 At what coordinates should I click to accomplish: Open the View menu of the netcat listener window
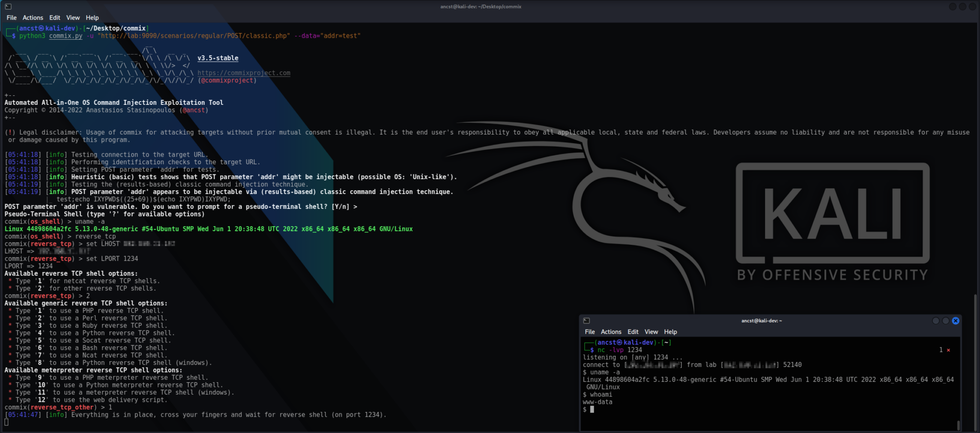tap(651, 331)
